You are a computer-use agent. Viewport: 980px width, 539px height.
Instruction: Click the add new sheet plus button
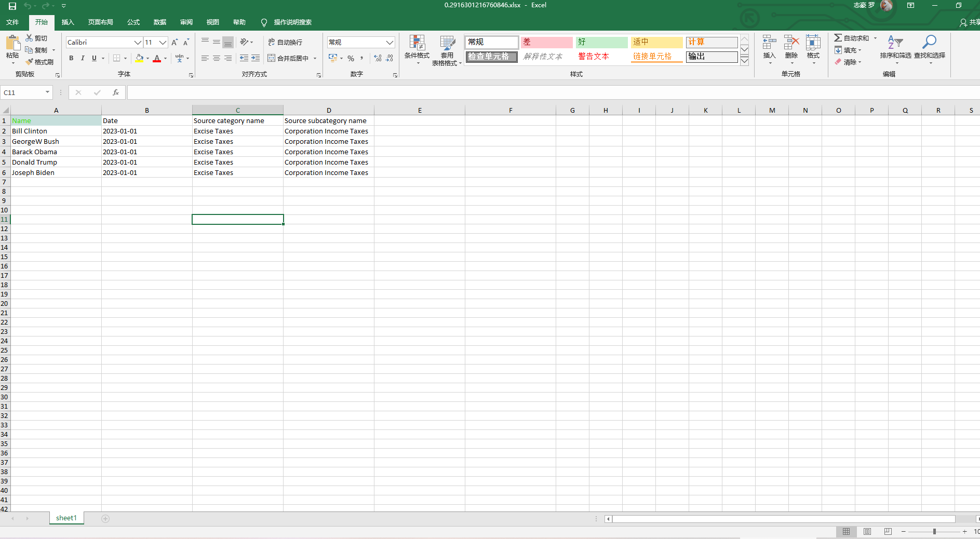click(x=105, y=518)
